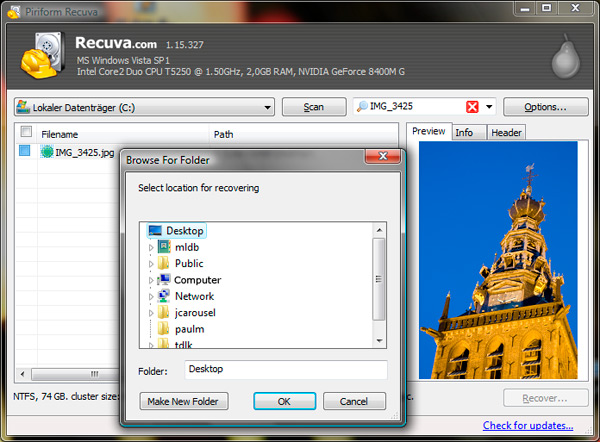The image size is (600, 442).
Task: Click the Desktop icon in folder tree
Action: [x=155, y=230]
